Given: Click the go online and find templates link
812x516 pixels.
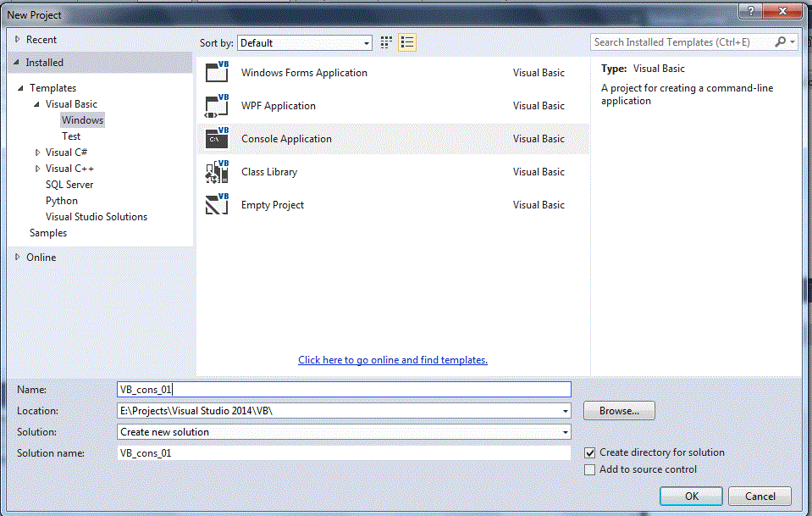Looking at the screenshot, I should [x=393, y=360].
